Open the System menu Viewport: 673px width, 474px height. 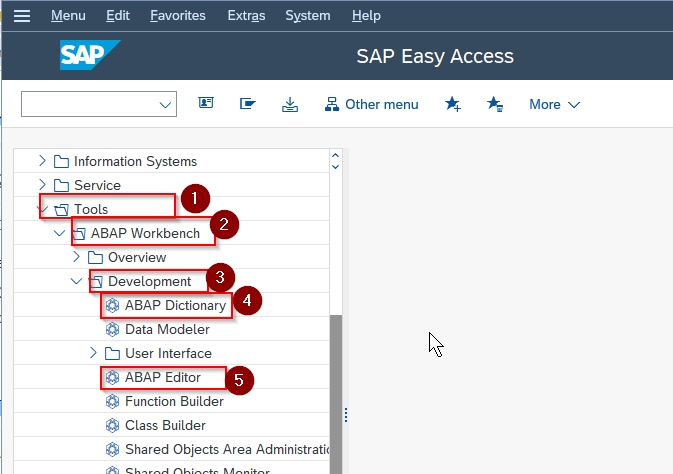click(x=308, y=16)
